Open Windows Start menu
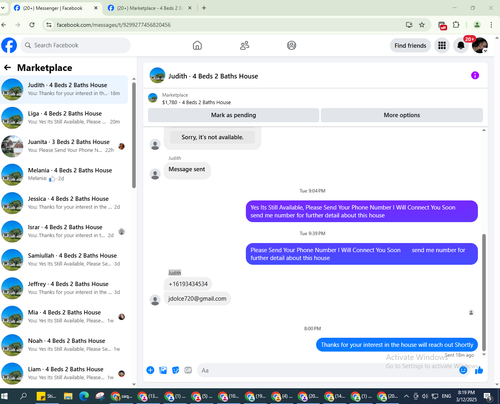 [x=4, y=396]
